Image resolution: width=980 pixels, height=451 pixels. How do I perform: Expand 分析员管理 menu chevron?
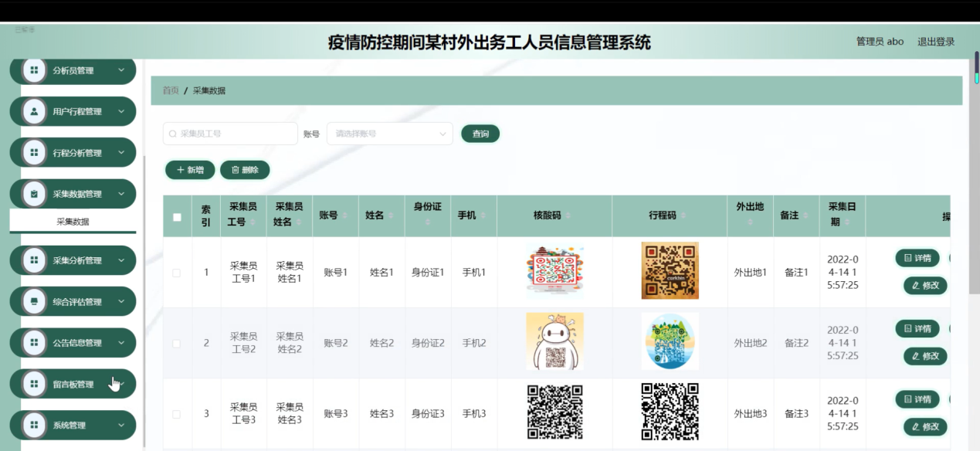pyautogui.click(x=121, y=70)
